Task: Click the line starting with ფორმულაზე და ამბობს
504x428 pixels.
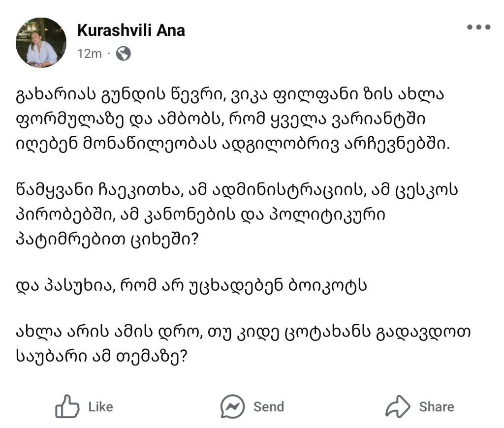Action: click(220, 120)
